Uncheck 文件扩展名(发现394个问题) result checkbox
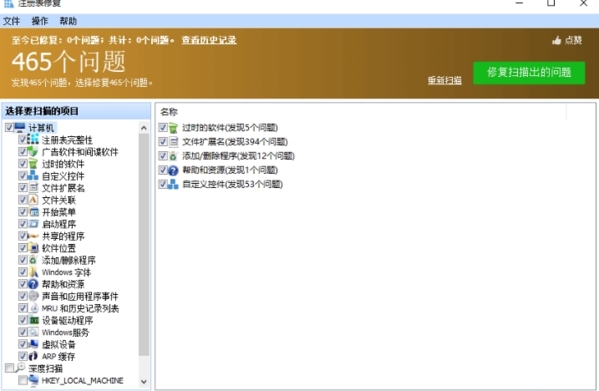The height and width of the screenshot is (391, 599). (163, 142)
